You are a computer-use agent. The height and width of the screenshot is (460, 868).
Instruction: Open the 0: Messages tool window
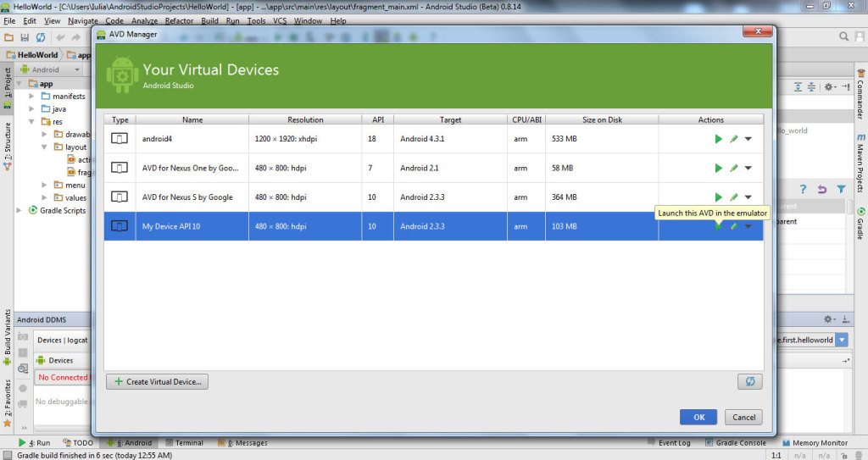pos(242,443)
